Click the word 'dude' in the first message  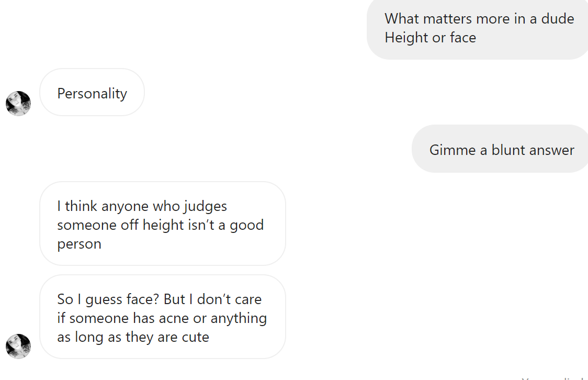click(558, 19)
